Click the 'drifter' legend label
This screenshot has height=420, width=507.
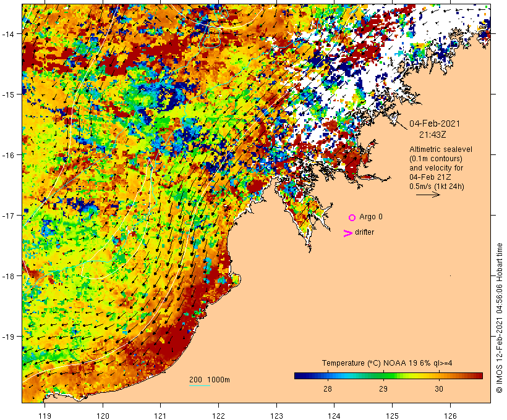pos(364,232)
